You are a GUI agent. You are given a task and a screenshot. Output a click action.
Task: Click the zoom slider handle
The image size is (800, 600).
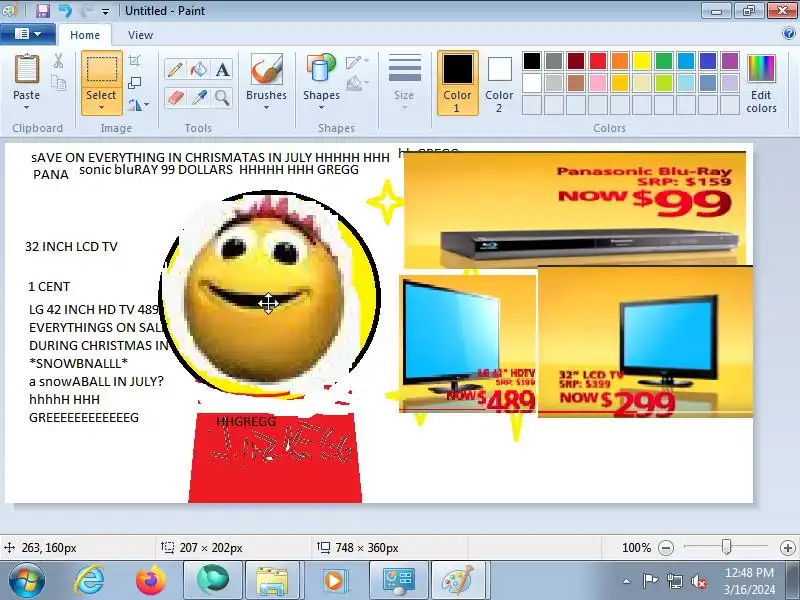726,547
